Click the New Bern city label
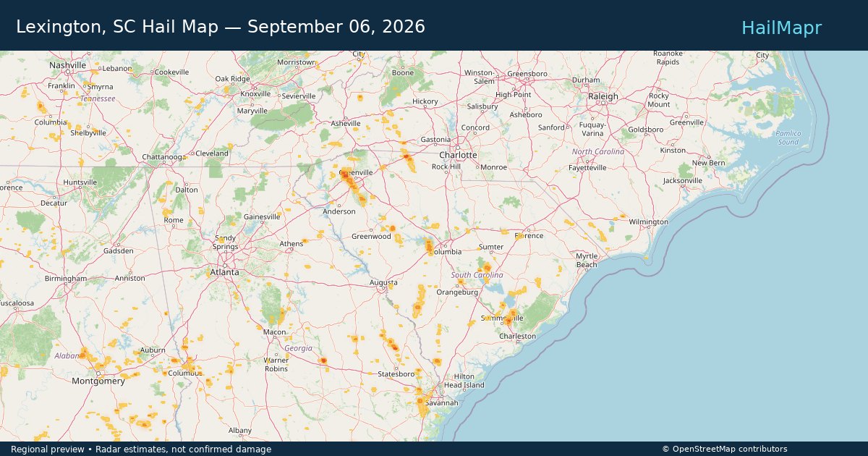Viewport: 868px width, 456px height. point(708,163)
